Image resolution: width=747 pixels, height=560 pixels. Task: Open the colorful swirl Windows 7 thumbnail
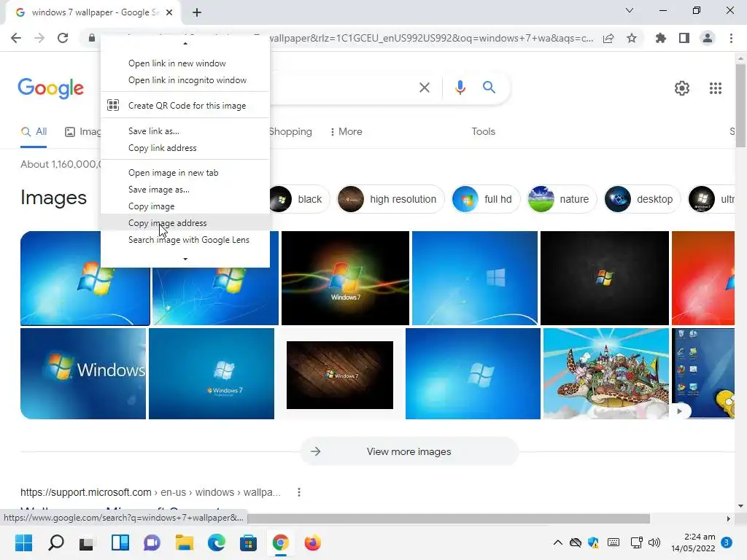(x=345, y=278)
